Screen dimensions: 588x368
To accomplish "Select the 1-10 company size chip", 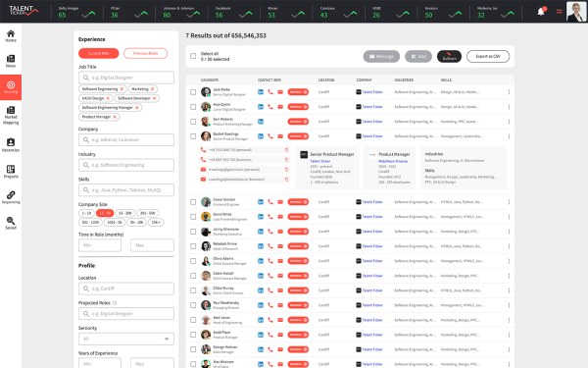I will coord(86,213).
